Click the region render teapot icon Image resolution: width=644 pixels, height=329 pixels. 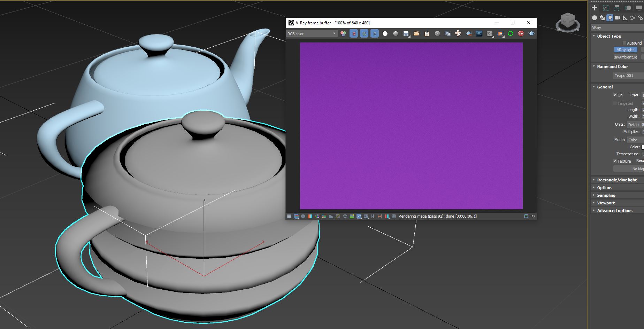click(469, 33)
